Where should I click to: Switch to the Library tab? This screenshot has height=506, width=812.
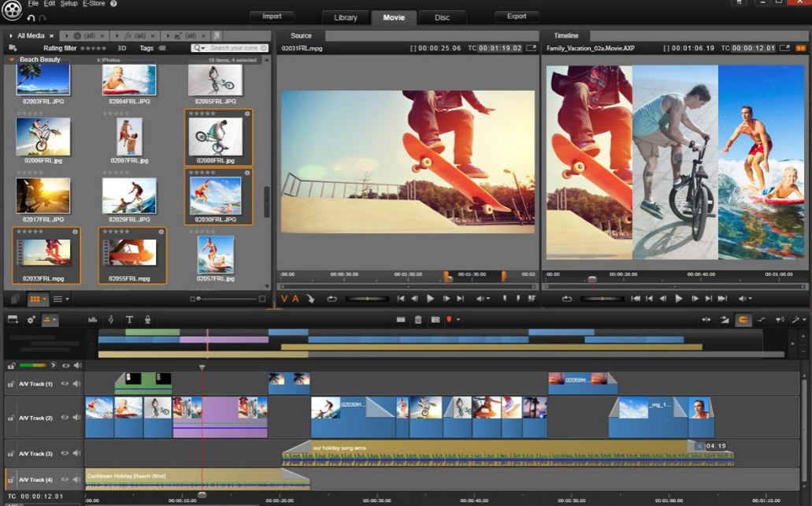[345, 17]
